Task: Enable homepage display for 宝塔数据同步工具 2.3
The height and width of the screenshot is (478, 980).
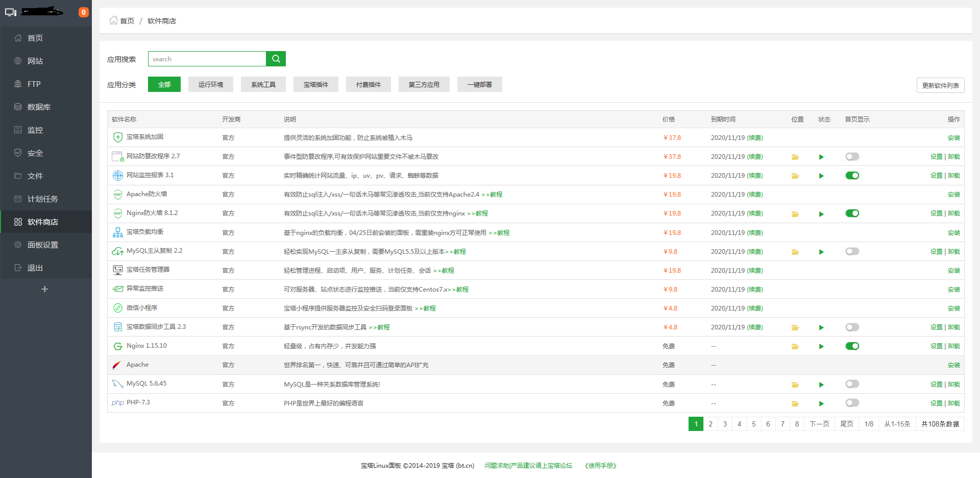Action: [852, 327]
